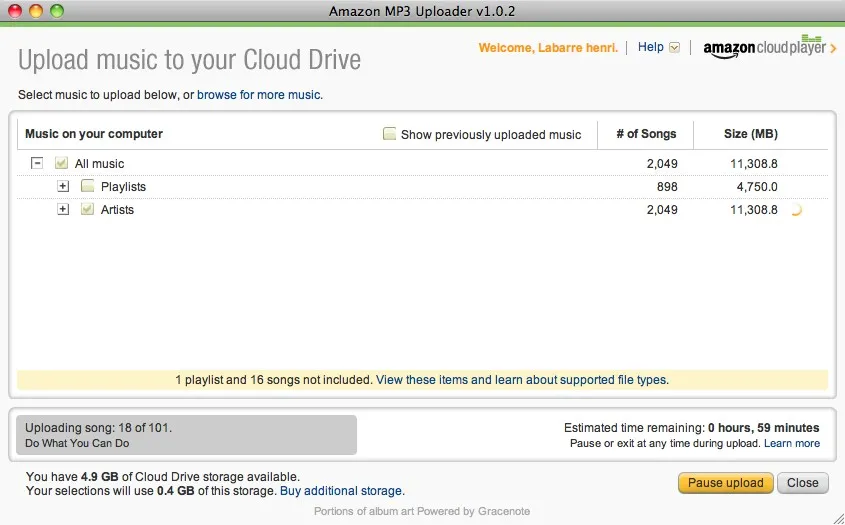The height and width of the screenshot is (525, 845).
Task: Select the All music row label
Action: tap(99, 163)
